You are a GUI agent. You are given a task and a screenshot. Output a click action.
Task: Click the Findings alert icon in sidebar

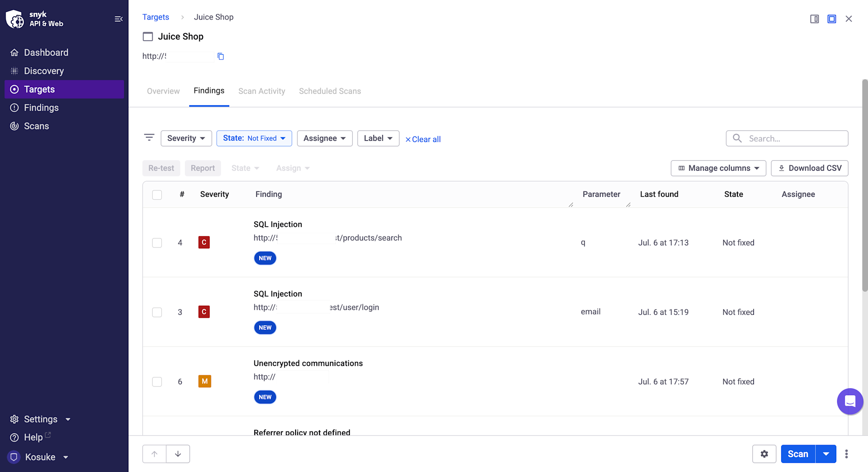[14, 108]
